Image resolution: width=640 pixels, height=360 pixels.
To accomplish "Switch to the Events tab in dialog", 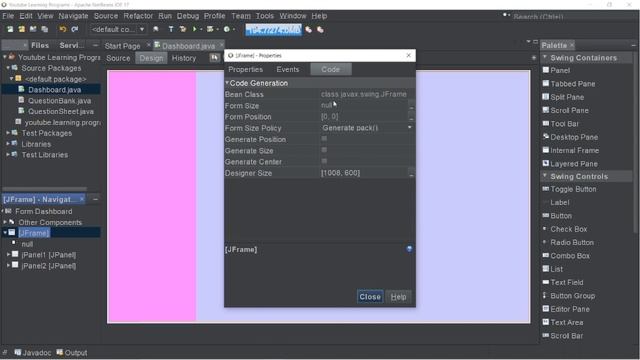I will point(287,69).
